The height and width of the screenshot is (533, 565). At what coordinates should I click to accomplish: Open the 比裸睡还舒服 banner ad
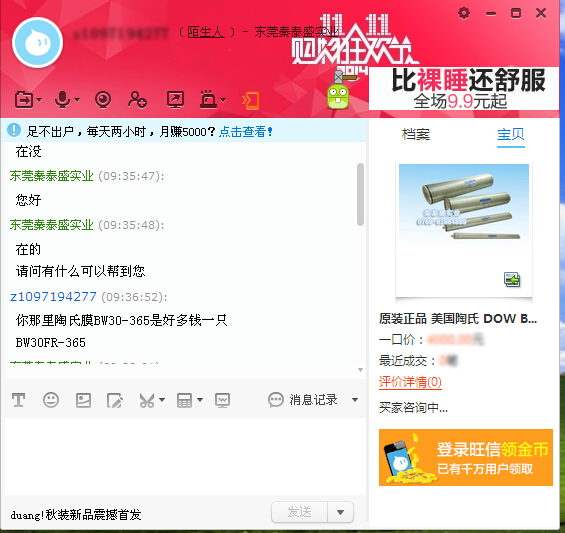[464, 88]
